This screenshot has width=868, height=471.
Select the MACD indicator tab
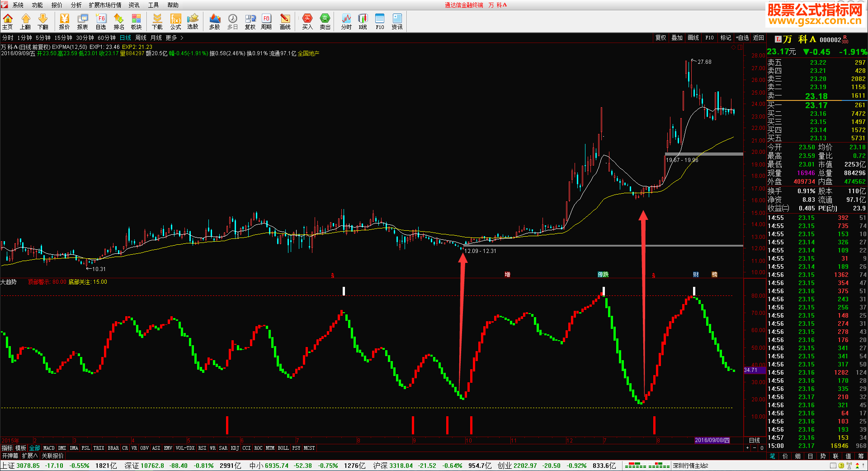pyautogui.click(x=49, y=448)
